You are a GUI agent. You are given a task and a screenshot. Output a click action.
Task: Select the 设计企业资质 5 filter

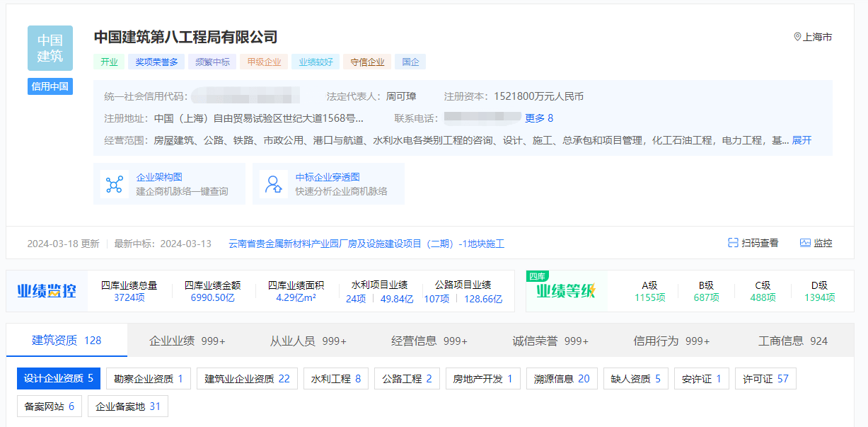(59, 379)
